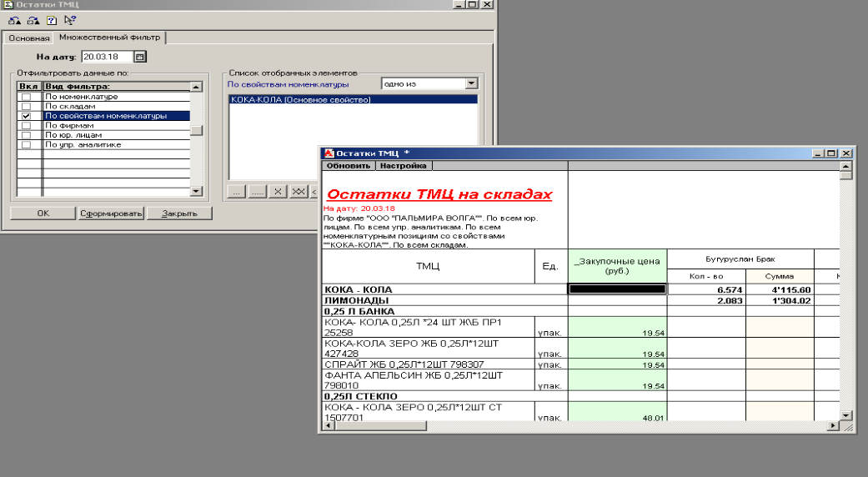Activate the context help pointer icon
This screenshot has width=868, height=477.
point(69,21)
